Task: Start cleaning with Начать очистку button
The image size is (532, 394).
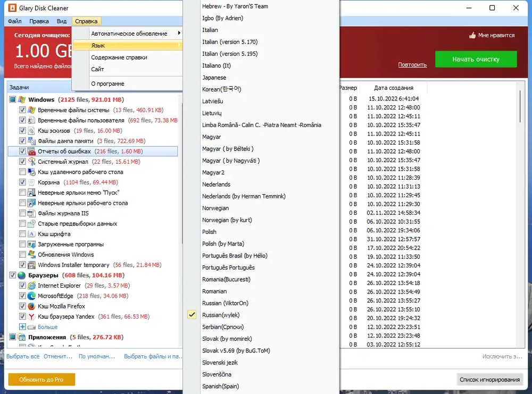Action: point(476,59)
